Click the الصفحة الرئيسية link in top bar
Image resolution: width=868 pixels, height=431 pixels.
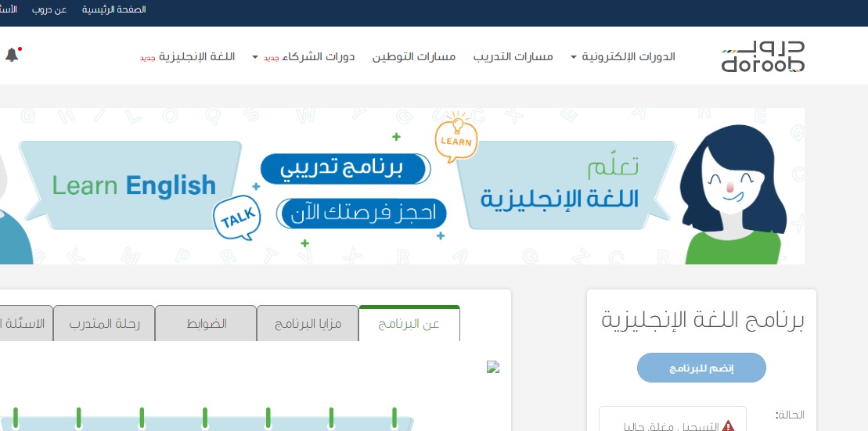point(114,10)
